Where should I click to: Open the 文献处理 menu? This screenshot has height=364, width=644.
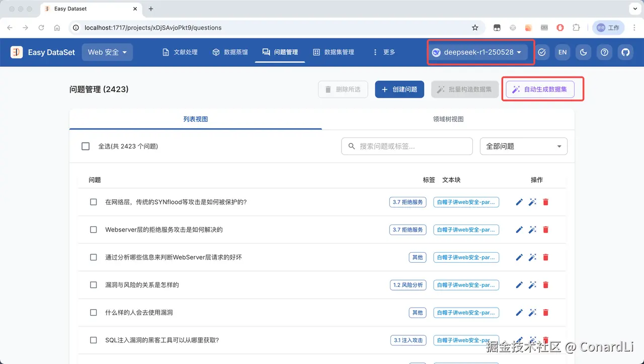pyautogui.click(x=180, y=52)
